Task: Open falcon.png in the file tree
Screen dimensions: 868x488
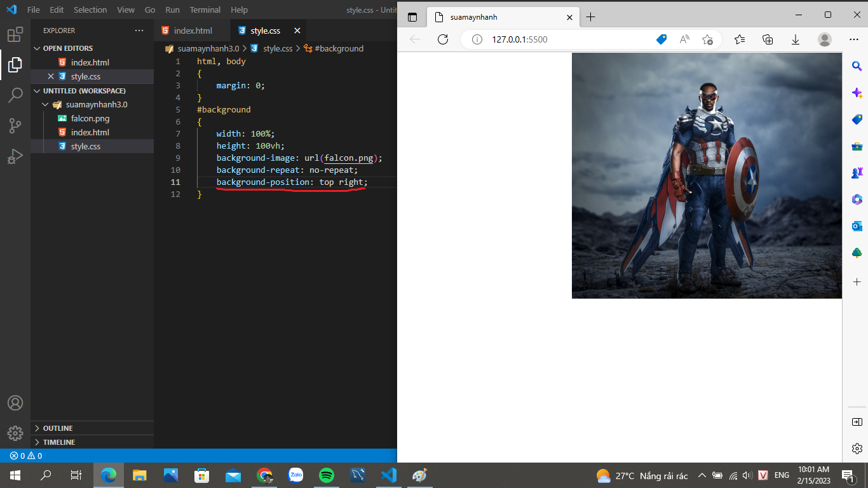Action: 92,119
